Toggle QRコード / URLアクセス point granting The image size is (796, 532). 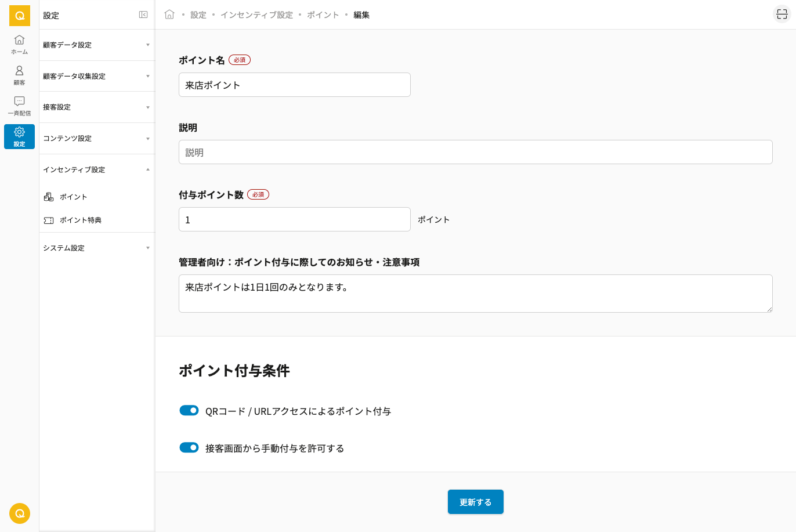[189, 410]
